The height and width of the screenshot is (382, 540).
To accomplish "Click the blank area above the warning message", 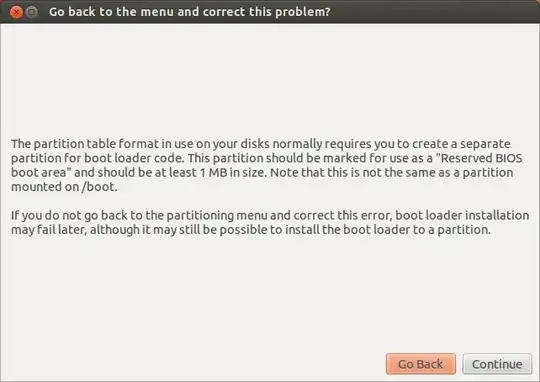I will 270,79.
